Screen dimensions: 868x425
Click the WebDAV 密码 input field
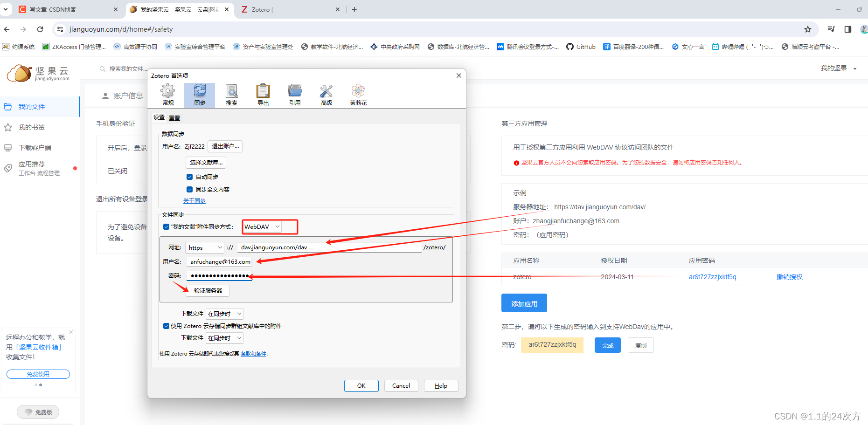pyautogui.click(x=219, y=276)
